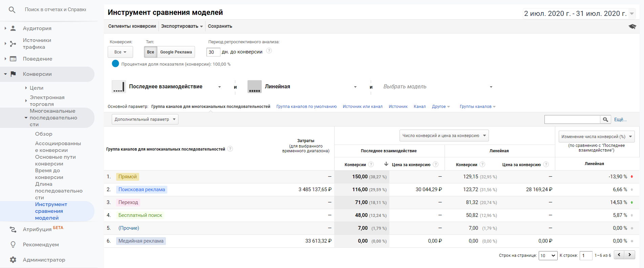Image resolution: width=644 pixels, height=268 pixels.
Task: Open the Последнее взаимодействие model dropdown
Action: pyautogui.click(x=220, y=87)
